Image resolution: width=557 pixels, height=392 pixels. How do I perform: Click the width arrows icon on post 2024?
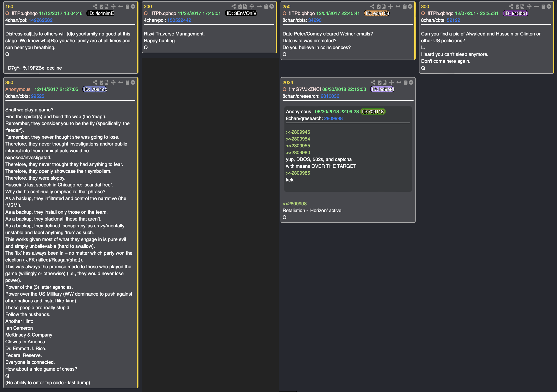(x=399, y=83)
